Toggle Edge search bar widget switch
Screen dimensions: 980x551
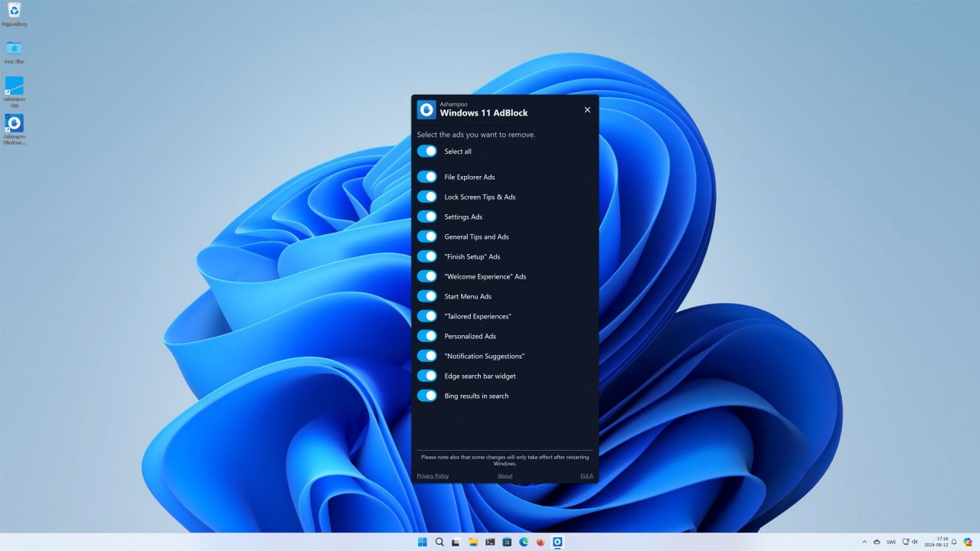(427, 376)
